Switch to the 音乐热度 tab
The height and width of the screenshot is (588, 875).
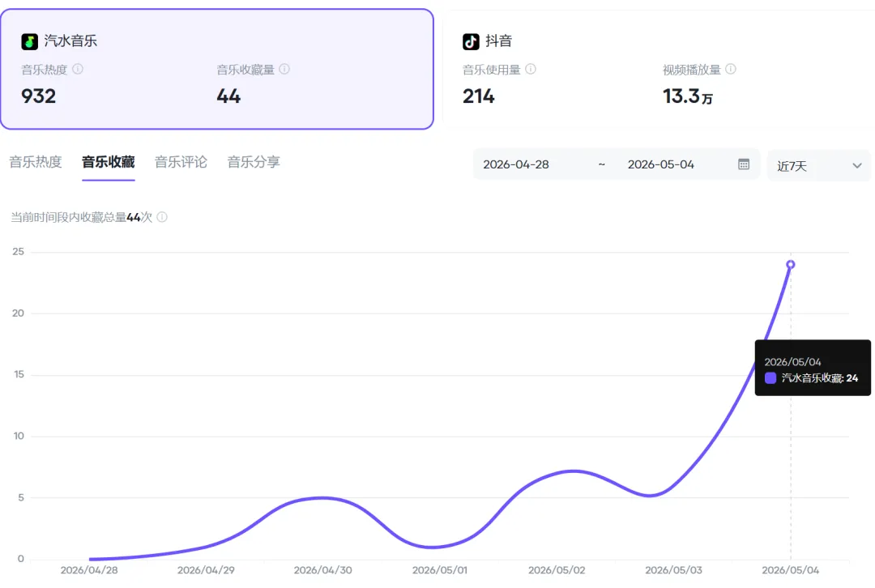[35, 162]
